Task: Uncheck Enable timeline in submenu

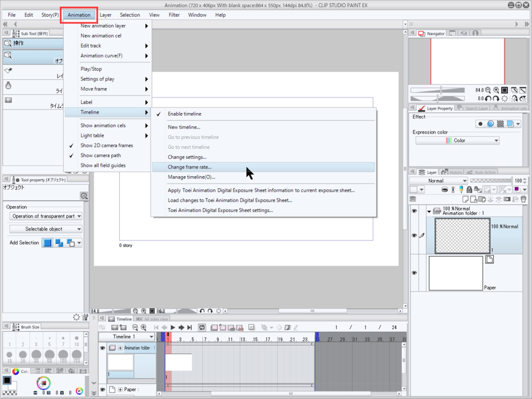Action: point(185,114)
